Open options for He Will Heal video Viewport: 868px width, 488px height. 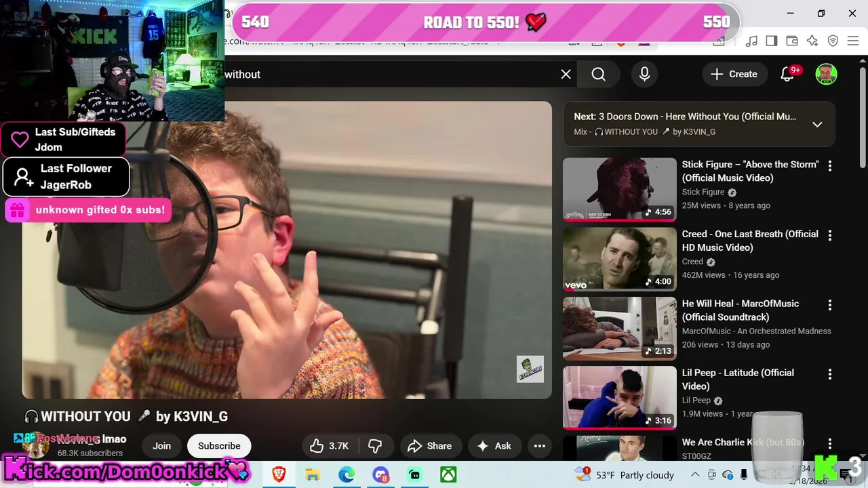829,305
